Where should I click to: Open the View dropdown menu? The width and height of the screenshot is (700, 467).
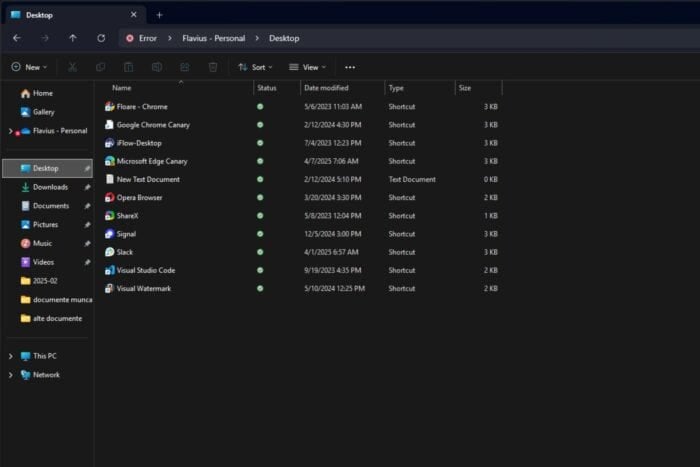(308, 67)
